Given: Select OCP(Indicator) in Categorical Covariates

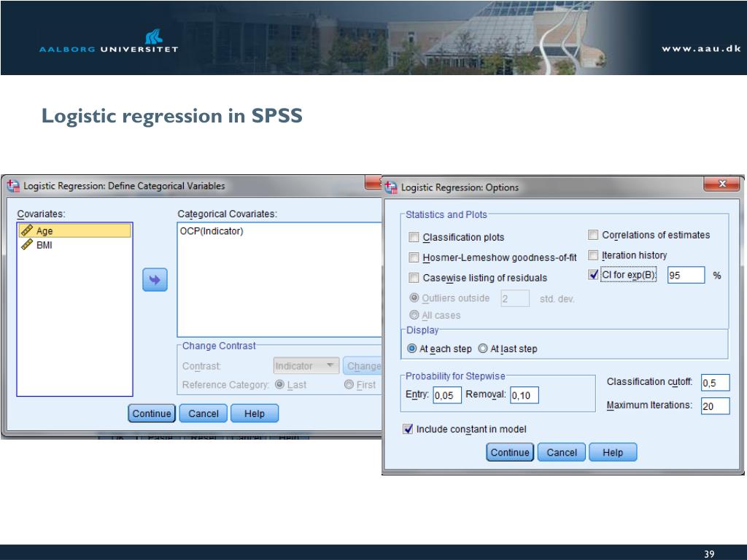Looking at the screenshot, I should tap(212, 231).
